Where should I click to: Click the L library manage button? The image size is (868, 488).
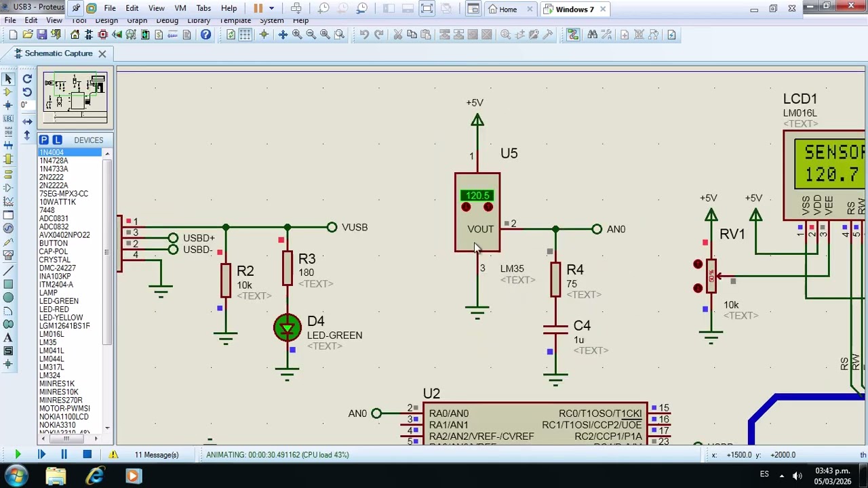point(57,140)
